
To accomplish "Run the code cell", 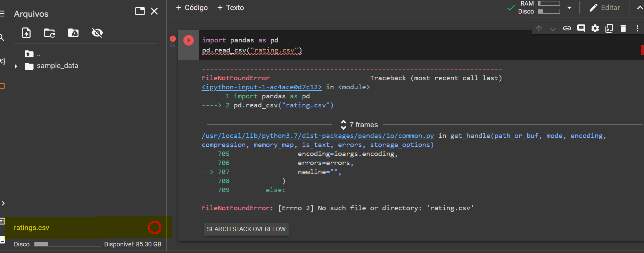I will (189, 40).
